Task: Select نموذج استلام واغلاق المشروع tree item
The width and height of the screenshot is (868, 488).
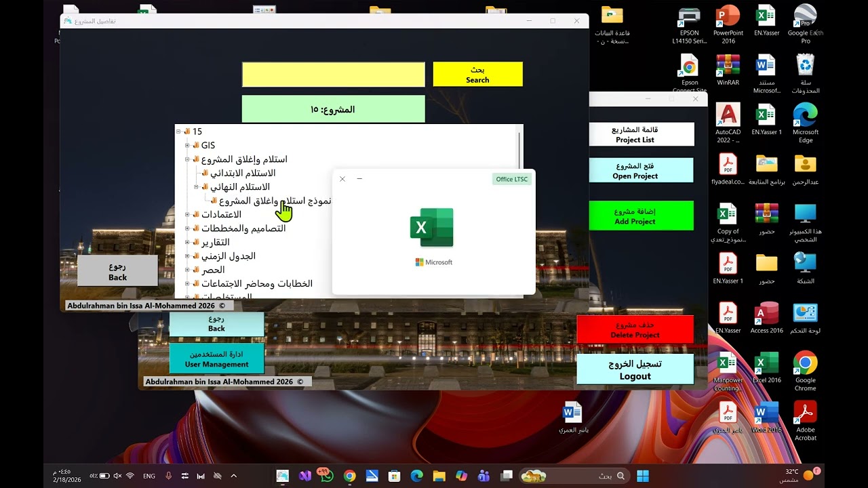Action: coord(275,201)
